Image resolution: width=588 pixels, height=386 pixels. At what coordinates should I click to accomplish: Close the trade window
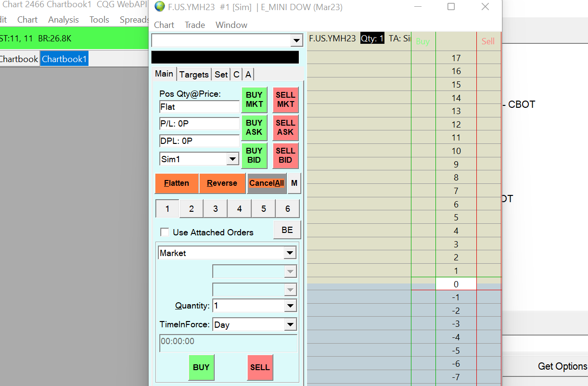coord(485,7)
